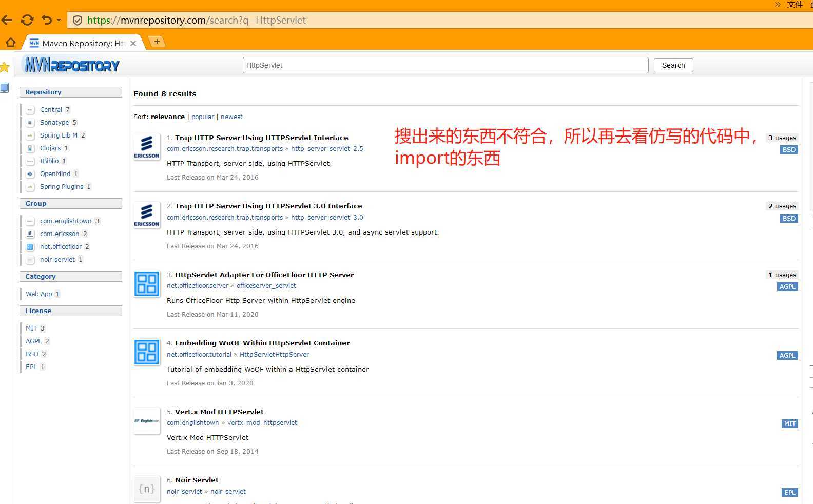Image resolution: width=813 pixels, height=504 pixels.
Task: Open the net.officefloor.tutorial group link
Action: [x=199, y=354]
